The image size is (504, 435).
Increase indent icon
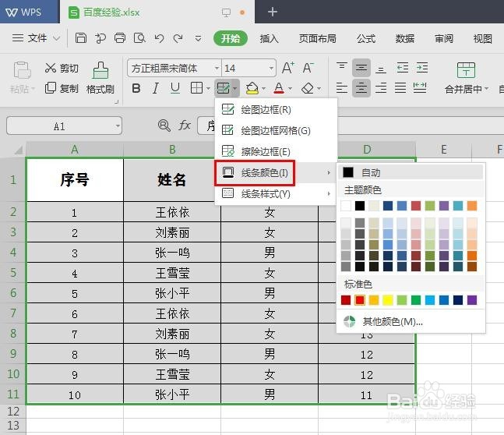tap(421, 68)
